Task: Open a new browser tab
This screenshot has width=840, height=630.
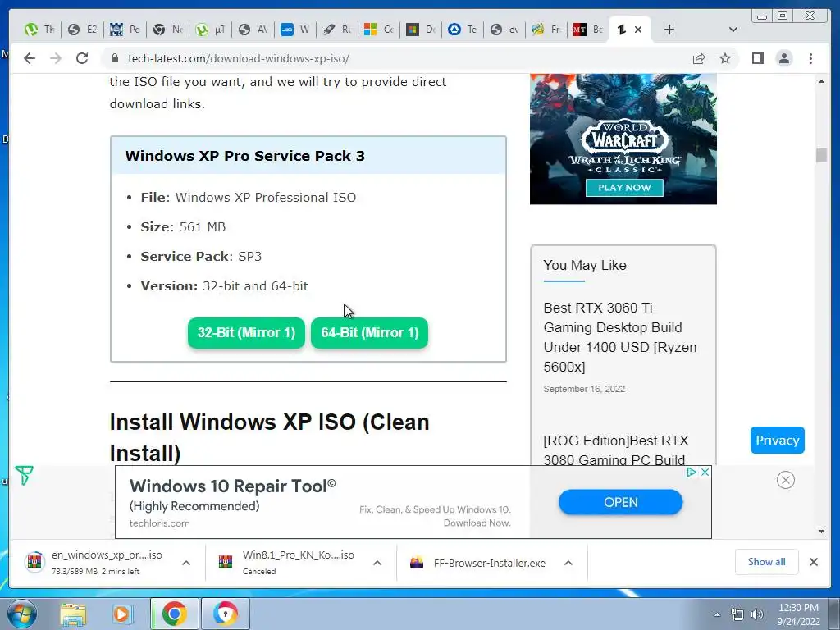Action: [669, 30]
